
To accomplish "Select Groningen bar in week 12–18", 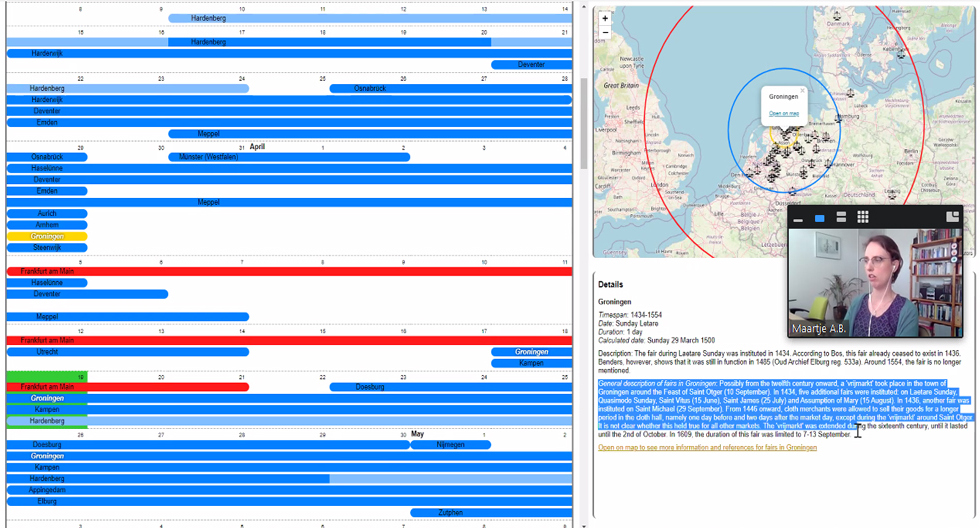I will coord(531,352).
